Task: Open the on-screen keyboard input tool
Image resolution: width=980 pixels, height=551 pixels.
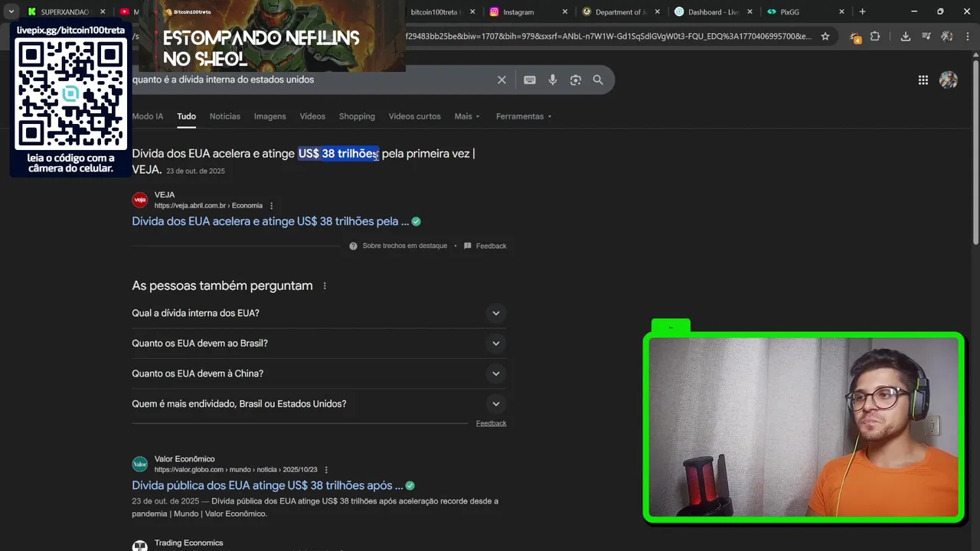Action: [x=529, y=80]
